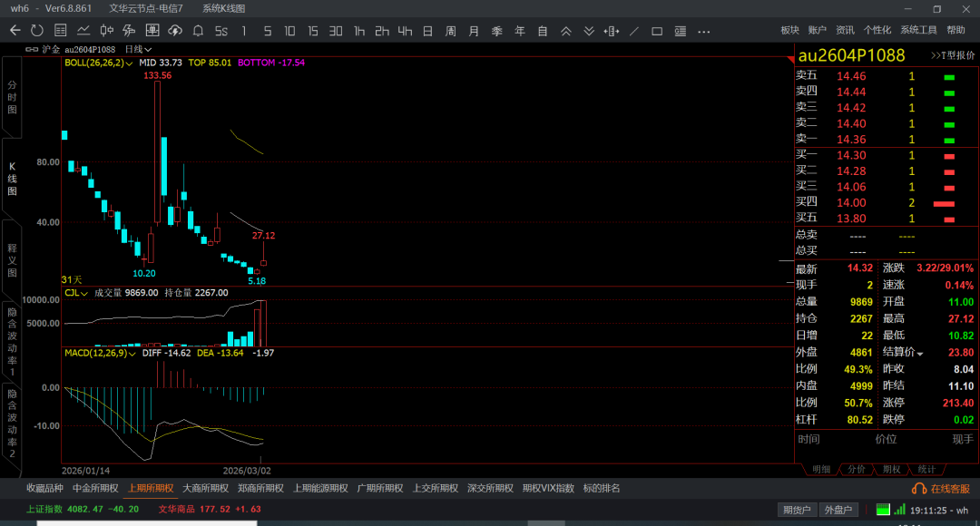Viewport: 980px width, 526px height.
Task: Click the 期货户 button
Action: tap(797, 510)
